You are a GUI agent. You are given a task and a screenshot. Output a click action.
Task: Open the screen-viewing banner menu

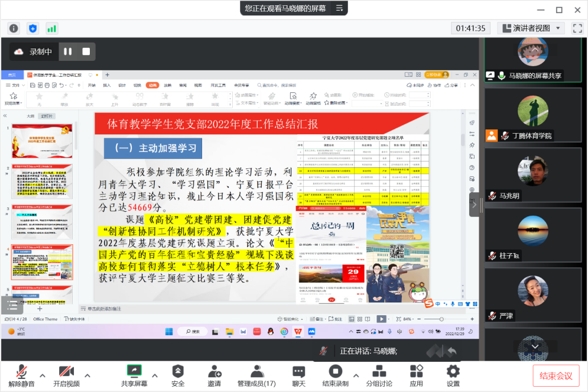[x=339, y=8]
